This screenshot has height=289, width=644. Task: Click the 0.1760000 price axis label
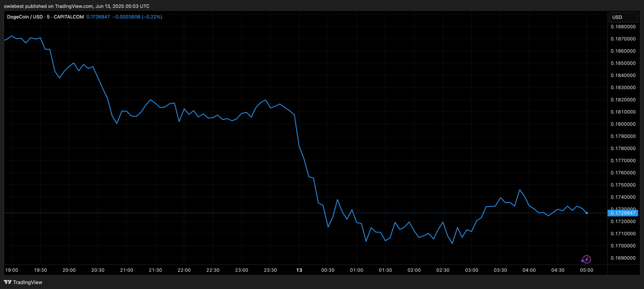(x=623, y=173)
